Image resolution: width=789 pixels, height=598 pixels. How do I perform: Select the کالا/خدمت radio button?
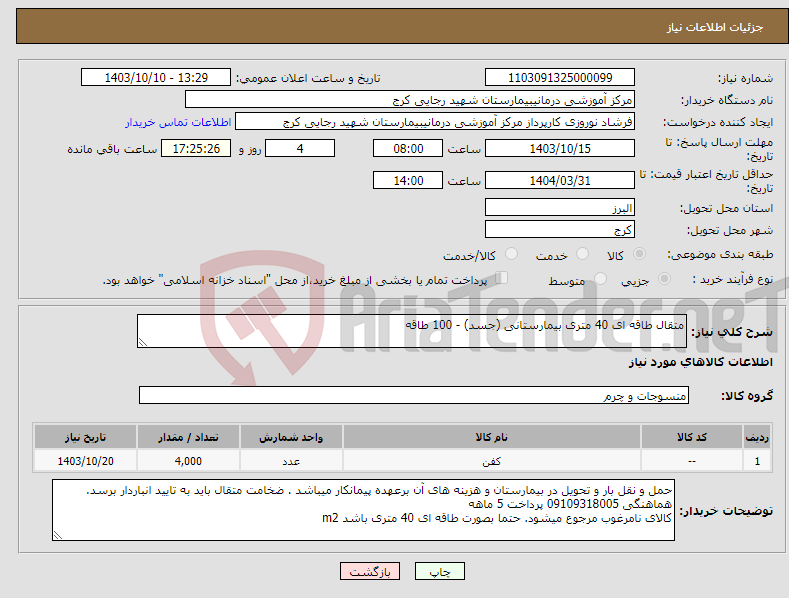coord(511,254)
